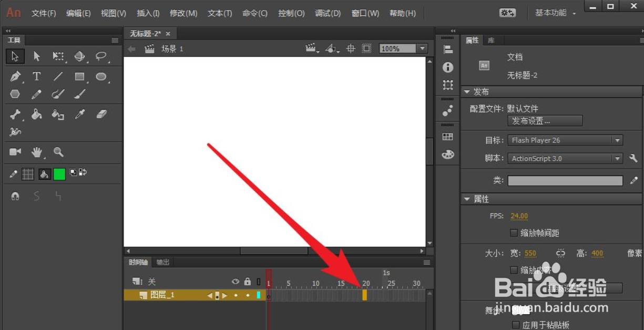Go to next keyframe arrow on 图层_1

224,295
